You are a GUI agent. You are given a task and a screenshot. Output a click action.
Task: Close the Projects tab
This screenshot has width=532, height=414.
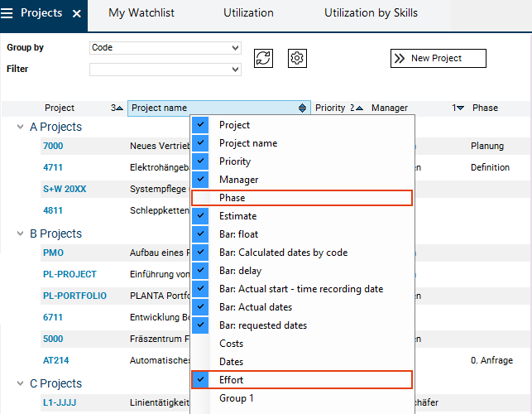77,14
